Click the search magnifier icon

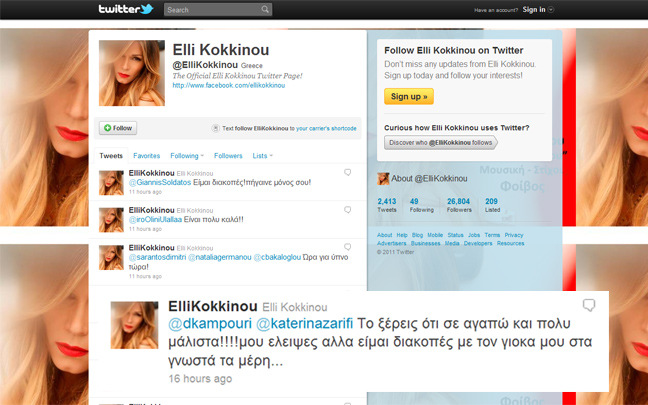(x=265, y=10)
